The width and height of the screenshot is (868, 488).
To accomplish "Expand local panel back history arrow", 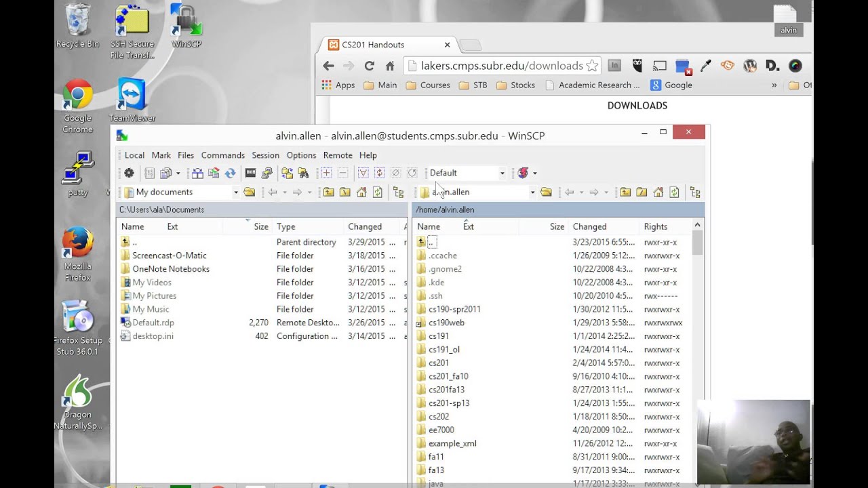I will coord(284,192).
